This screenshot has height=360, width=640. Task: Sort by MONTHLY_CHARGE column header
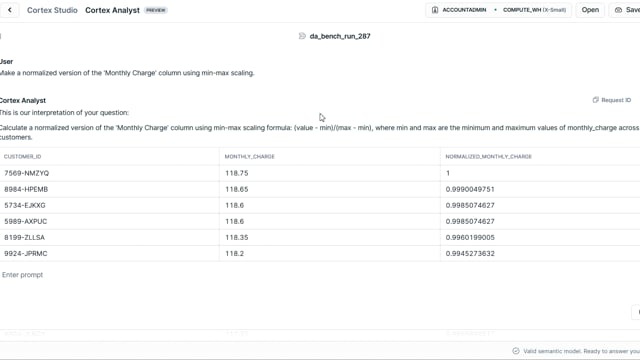(x=249, y=156)
